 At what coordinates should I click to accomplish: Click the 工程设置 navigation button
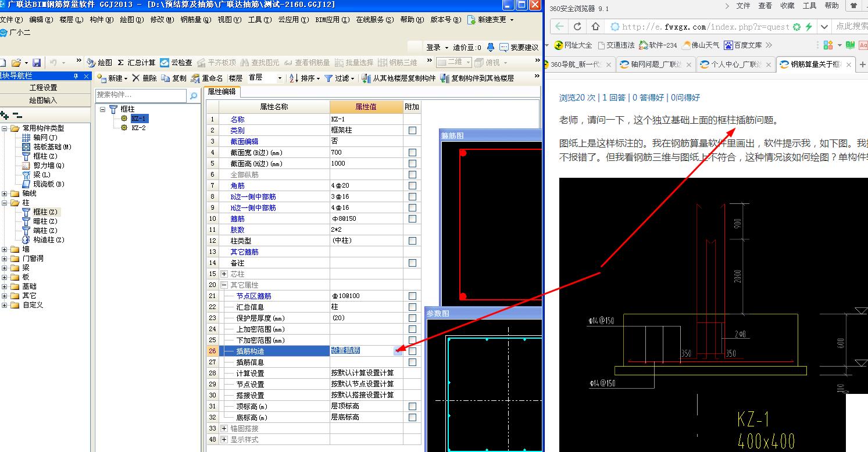44,88
